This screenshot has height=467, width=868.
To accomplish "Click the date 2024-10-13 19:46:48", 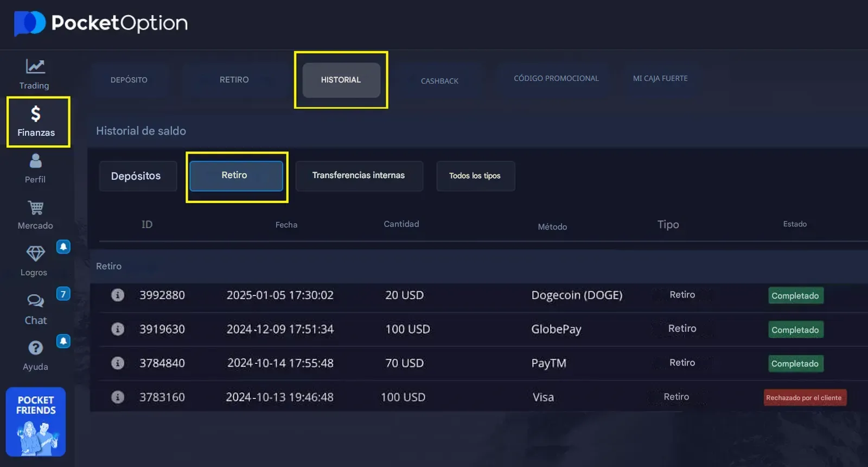I will tap(280, 397).
